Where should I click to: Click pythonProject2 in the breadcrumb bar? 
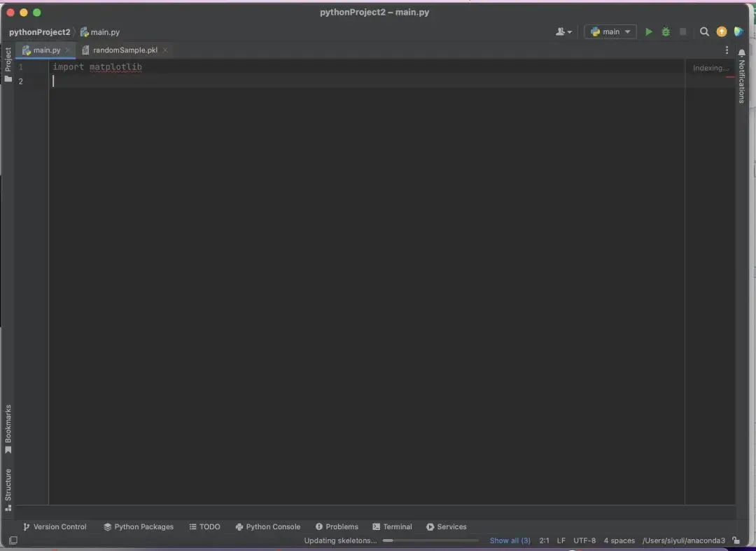39,32
